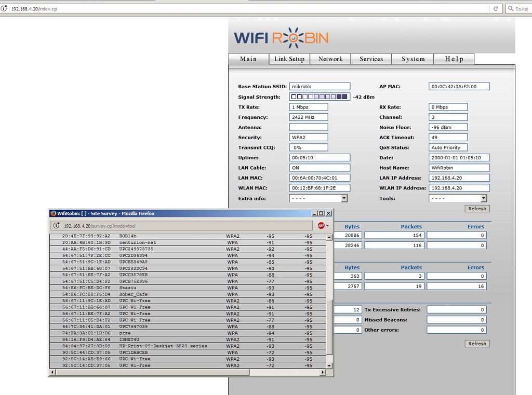Select the UPCB75E336 network row
The image size is (532, 395).
coord(188,281)
